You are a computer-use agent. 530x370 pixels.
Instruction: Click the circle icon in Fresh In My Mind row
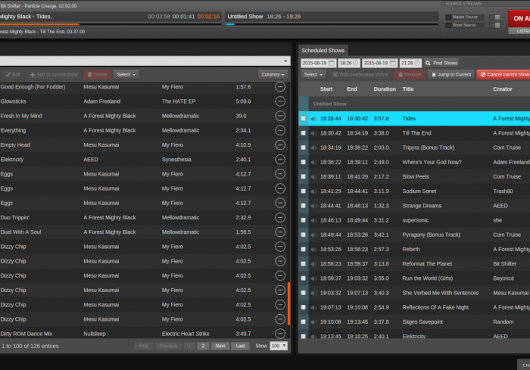[x=280, y=116]
